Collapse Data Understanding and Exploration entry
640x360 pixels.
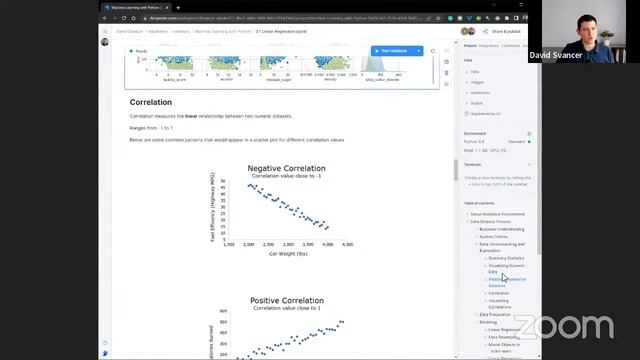point(476,244)
